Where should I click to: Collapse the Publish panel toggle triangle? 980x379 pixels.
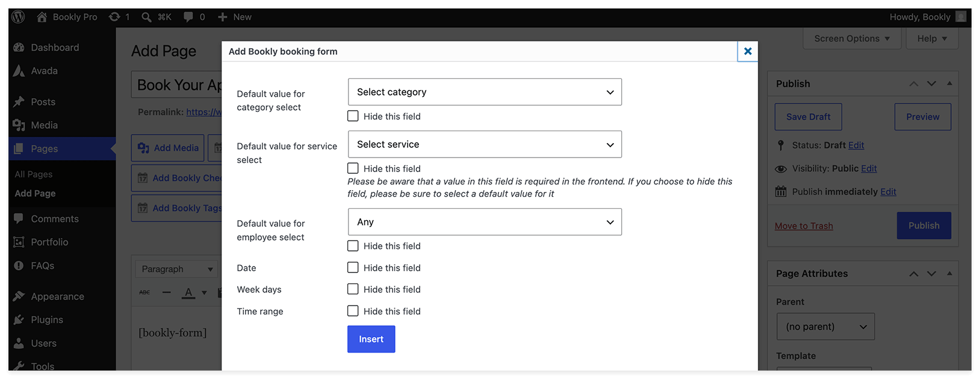point(949,84)
